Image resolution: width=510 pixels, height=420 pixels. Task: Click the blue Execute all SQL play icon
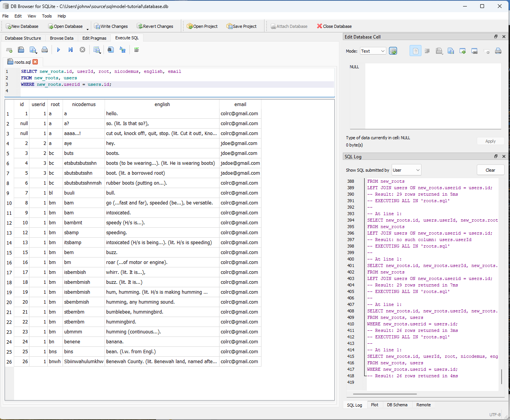pyautogui.click(x=58, y=50)
